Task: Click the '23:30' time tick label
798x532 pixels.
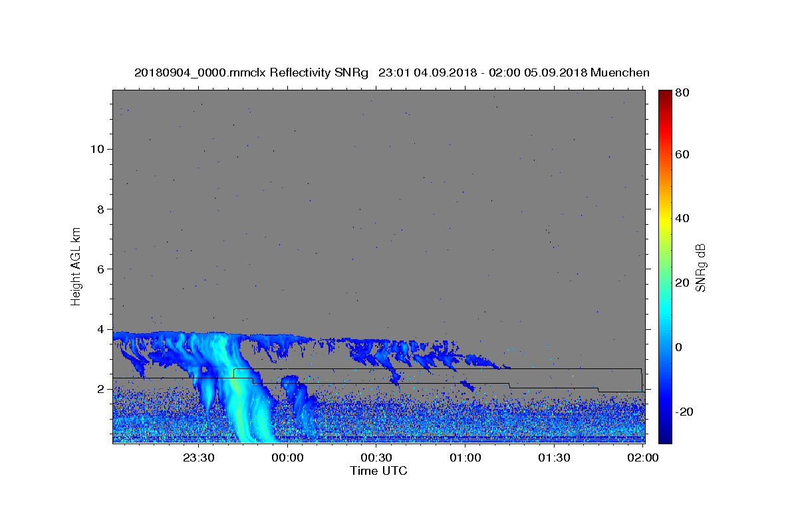Action: [x=199, y=458]
